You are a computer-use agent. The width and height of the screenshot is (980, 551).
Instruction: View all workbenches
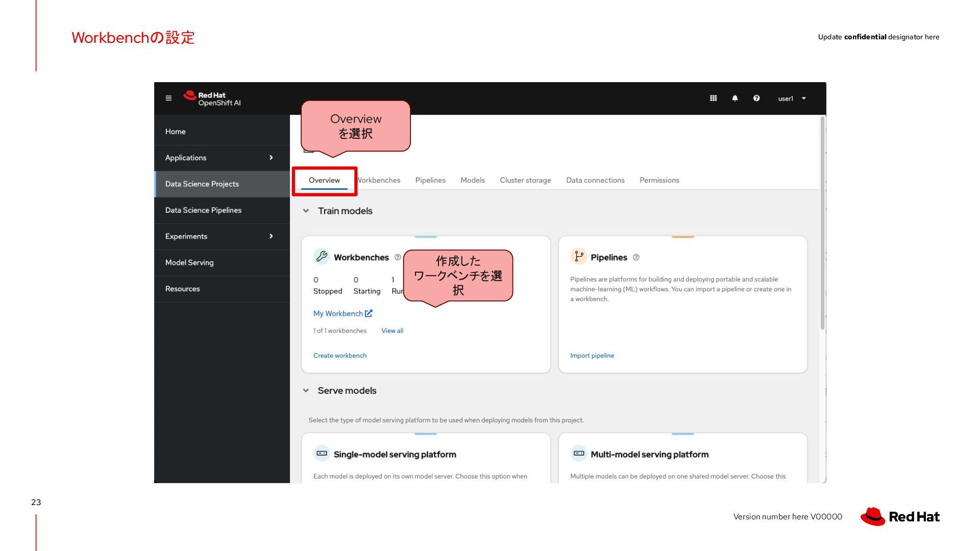coord(392,331)
